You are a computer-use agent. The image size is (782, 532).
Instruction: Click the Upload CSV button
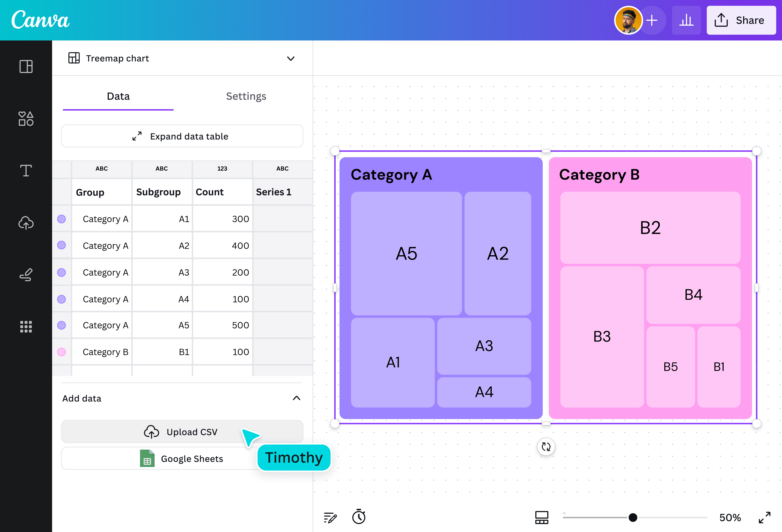click(x=182, y=432)
